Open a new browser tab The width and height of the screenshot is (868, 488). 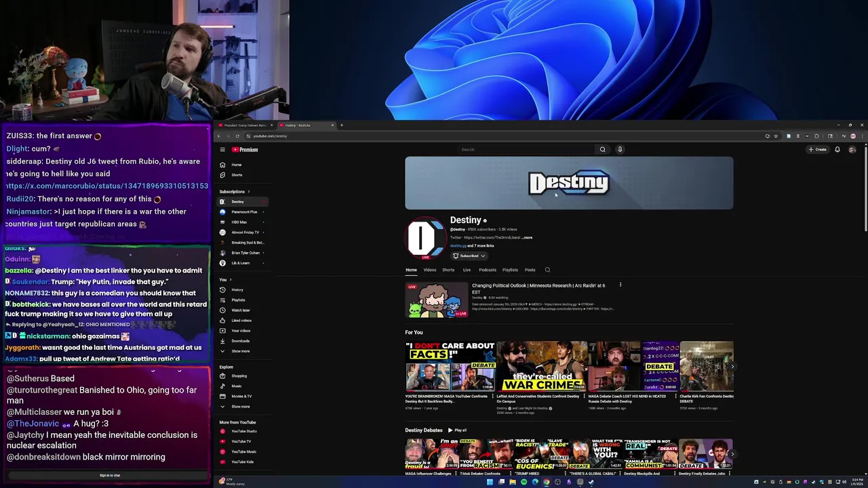coord(341,125)
